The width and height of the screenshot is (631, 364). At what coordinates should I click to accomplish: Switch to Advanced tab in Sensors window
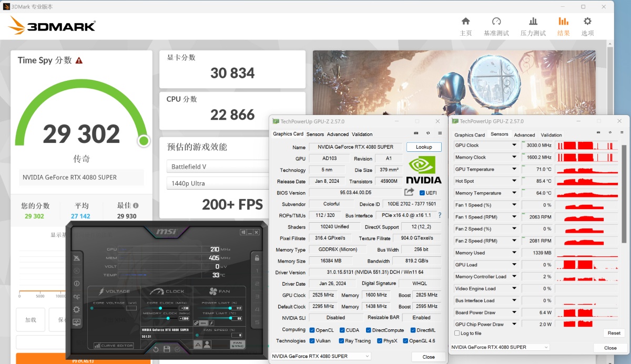524,135
